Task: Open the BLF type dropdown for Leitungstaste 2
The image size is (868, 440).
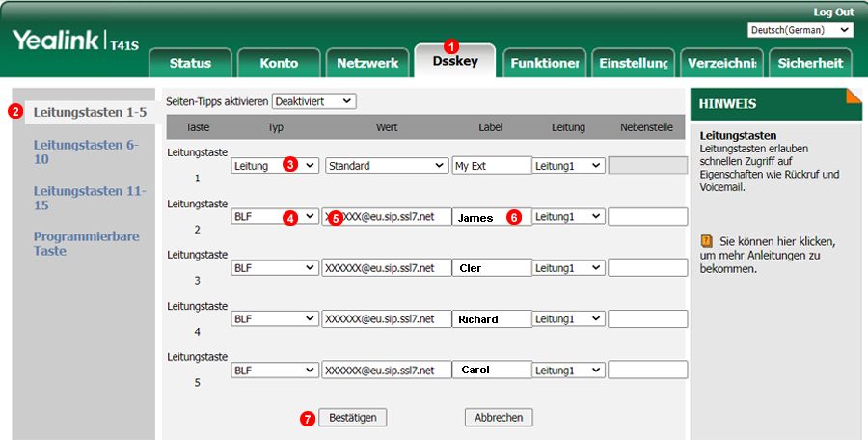Action: coord(275,217)
